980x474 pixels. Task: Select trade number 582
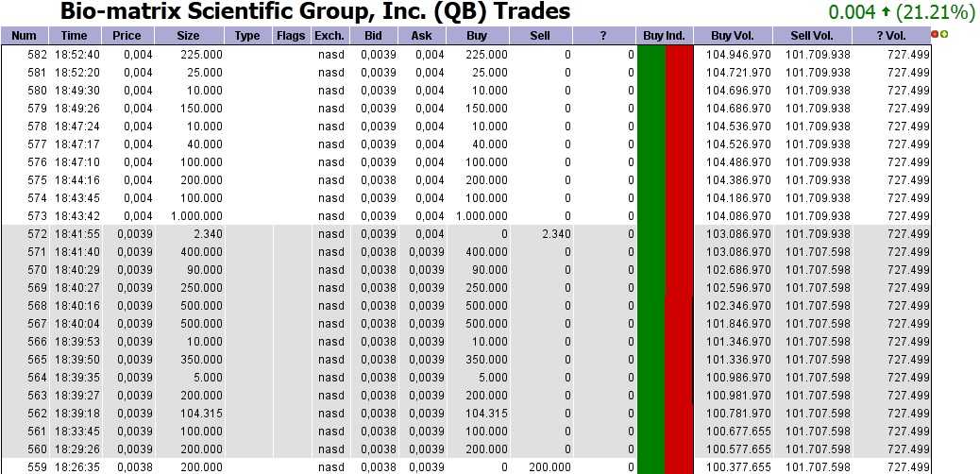tap(37, 55)
